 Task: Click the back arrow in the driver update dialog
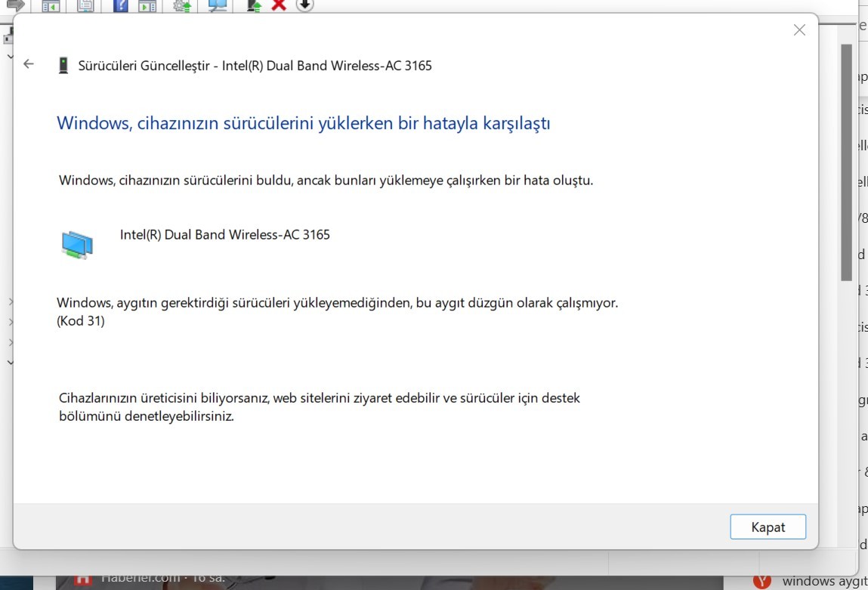28,64
